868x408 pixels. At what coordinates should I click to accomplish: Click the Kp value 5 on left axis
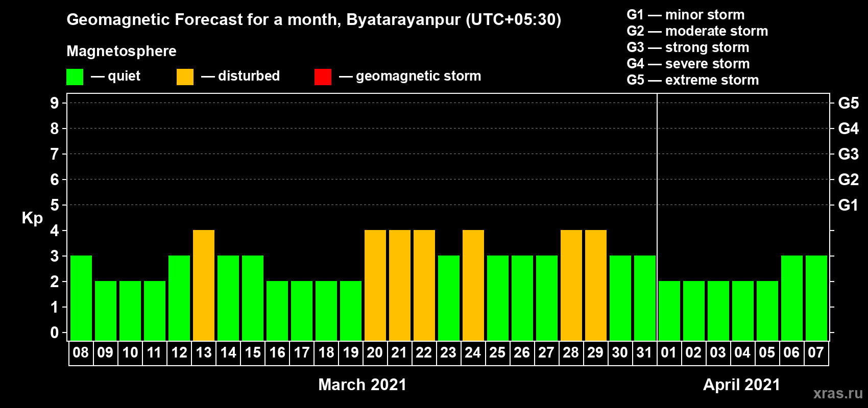coord(55,205)
